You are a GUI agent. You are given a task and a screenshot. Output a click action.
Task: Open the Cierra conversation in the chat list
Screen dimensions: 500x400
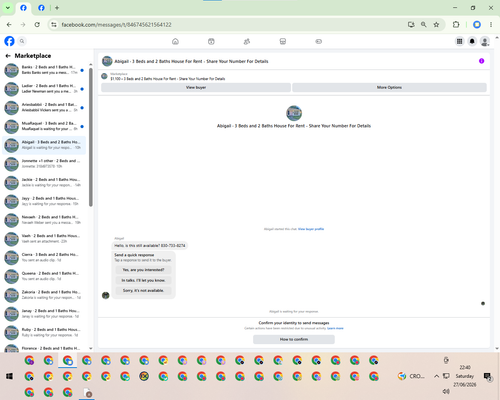44,257
